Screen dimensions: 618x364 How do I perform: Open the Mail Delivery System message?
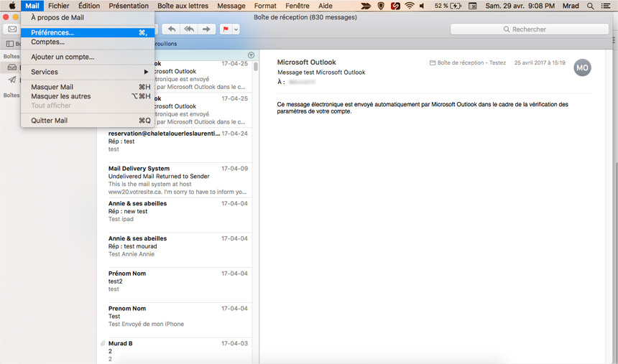pos(175,179)
